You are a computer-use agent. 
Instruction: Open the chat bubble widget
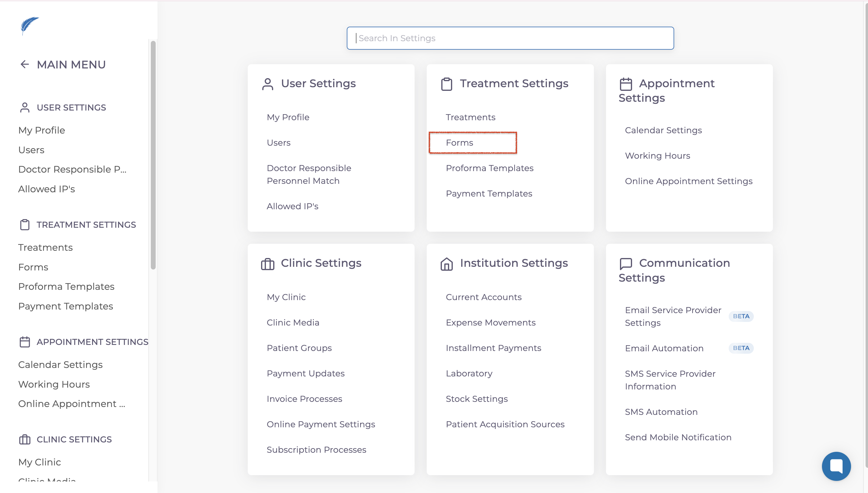[x=836, y=466]
